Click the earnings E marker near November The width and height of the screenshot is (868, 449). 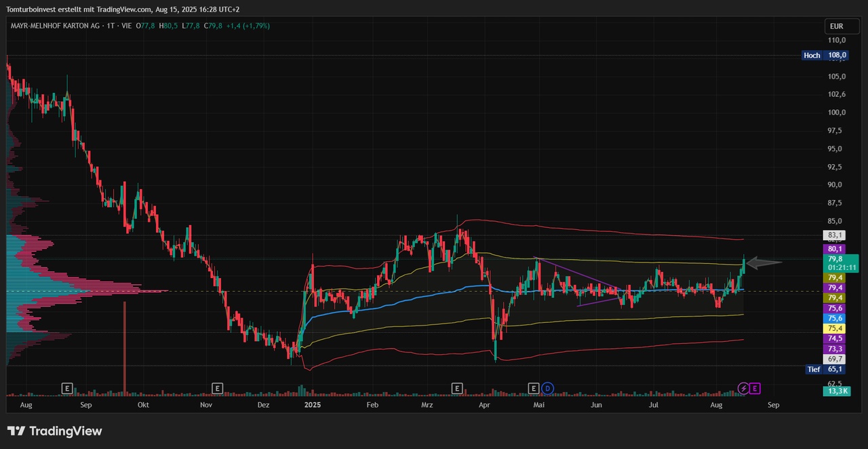tap(217, 389)
